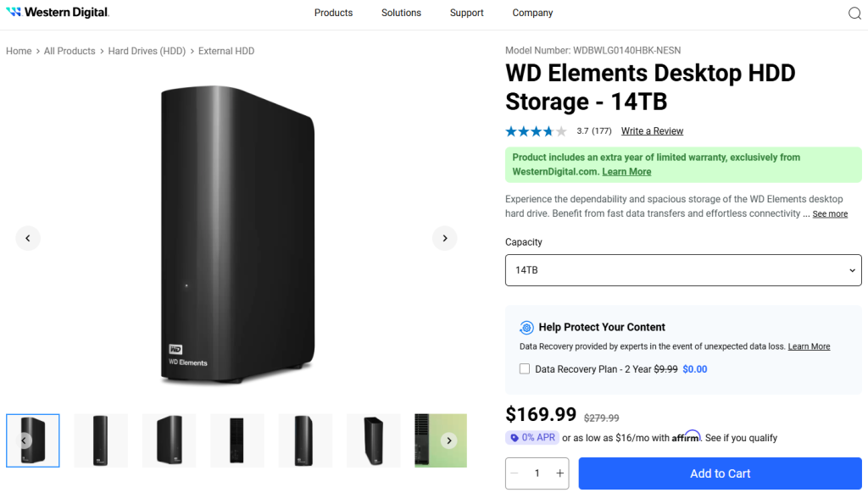Click the Western Digital logo
The image size is (868, 498).
(58, 13)
